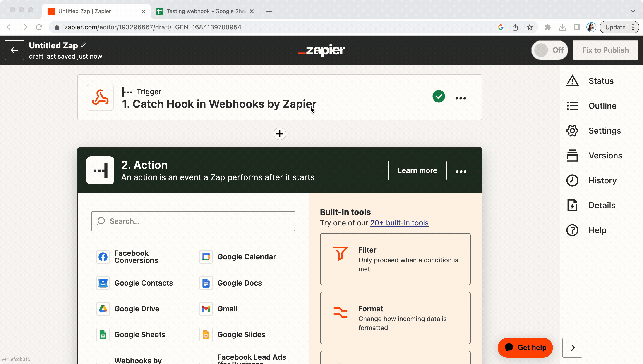Screen dimensions: 643x364
Task: Open Zap Settings gear in sidebar
Action: (x=572, y=131)
